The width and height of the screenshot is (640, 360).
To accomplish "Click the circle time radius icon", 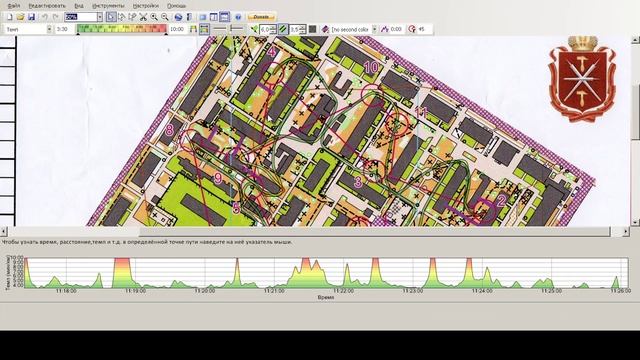I will click(x=412, y=29).
